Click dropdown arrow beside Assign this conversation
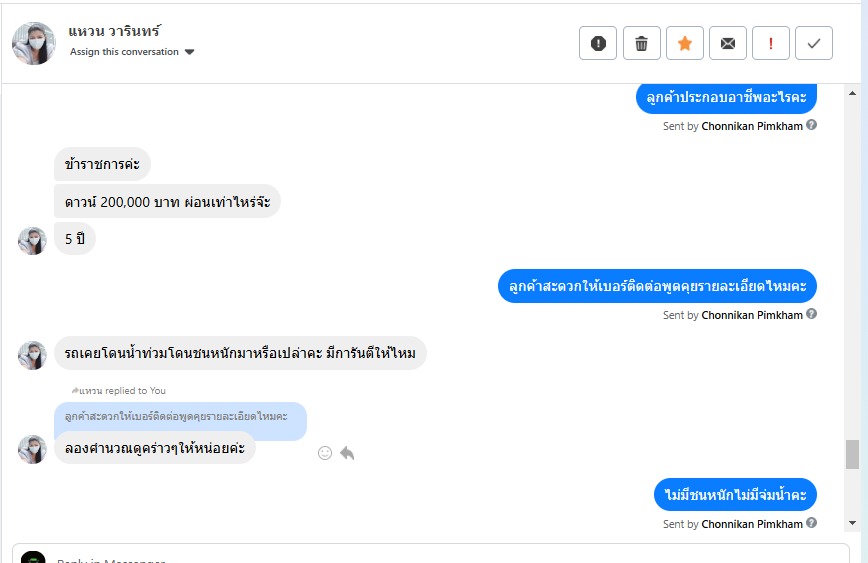868x563 pixels. click(x=190, y=52)
